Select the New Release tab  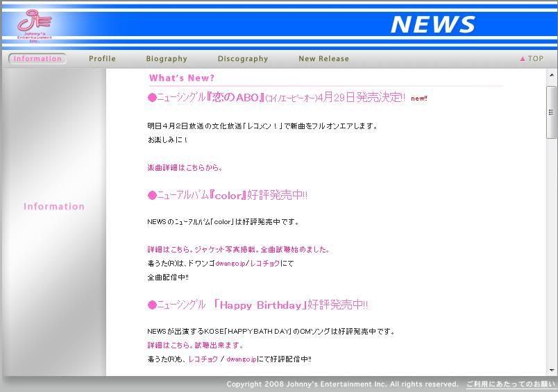tap(323, 59)
